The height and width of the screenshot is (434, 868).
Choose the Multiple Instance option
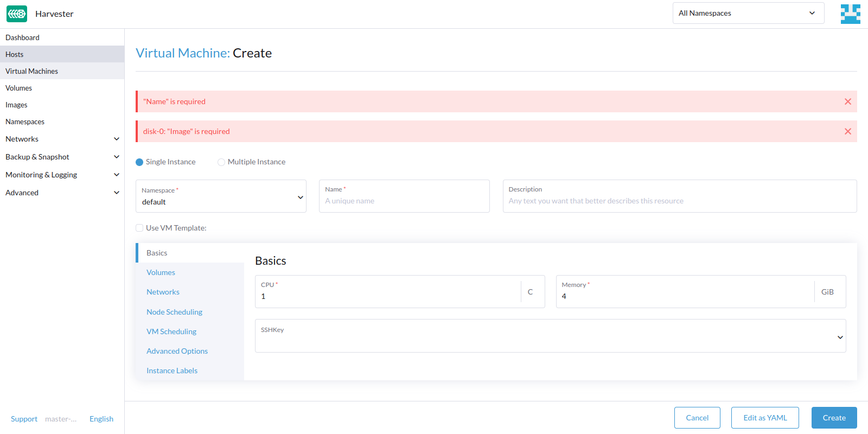[x=221, y=162]
